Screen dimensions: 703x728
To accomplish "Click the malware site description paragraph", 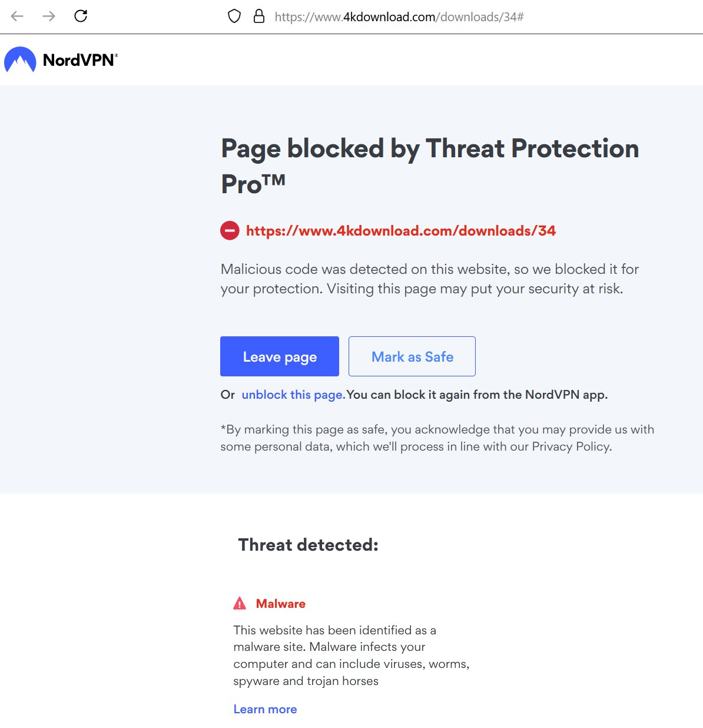I will click(x=351, y=655).
